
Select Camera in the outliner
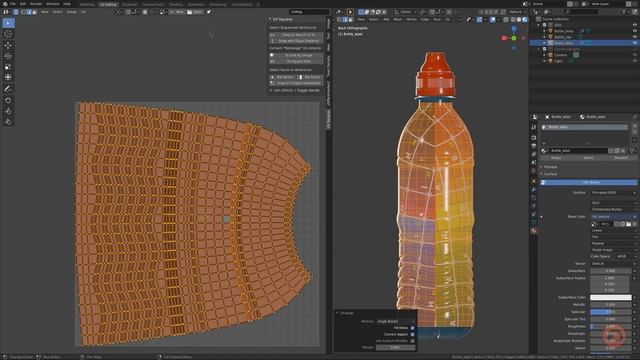(x=560, y=55)
